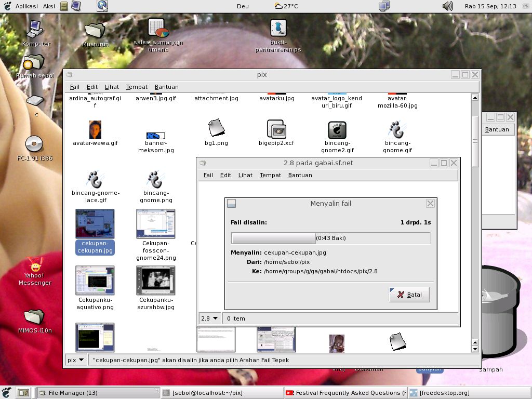Open Tempat menu in pix window
The image size is (532, 399).
[x=136, y=87]
